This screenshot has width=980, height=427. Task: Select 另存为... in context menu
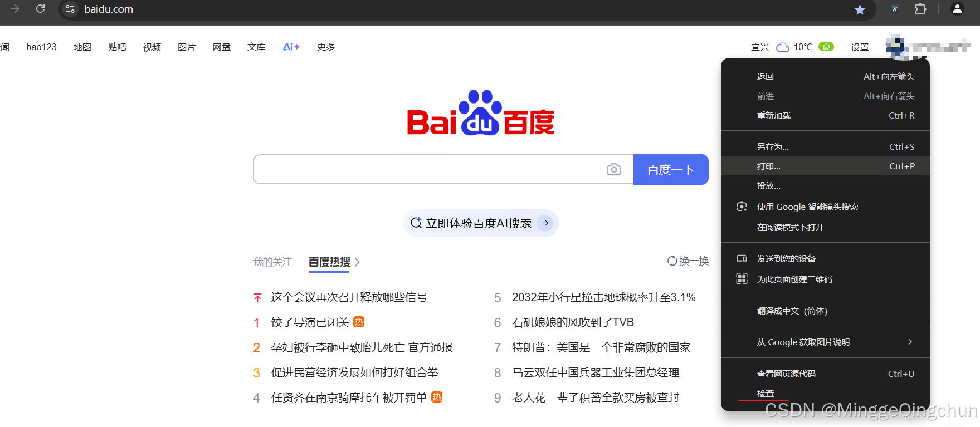tap(825, 146)
